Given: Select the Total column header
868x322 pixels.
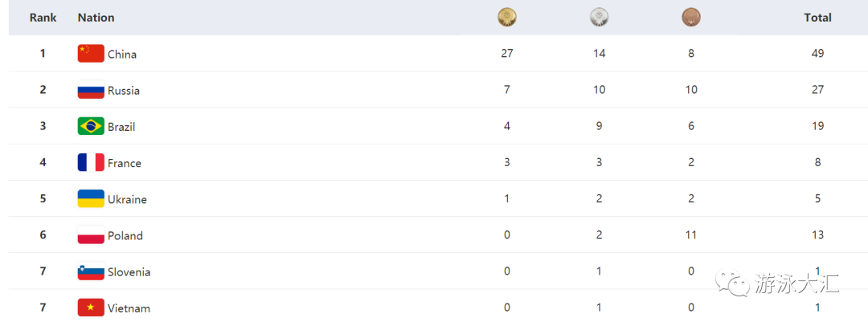Looking at the screenshot, I should tap(817, 18).
